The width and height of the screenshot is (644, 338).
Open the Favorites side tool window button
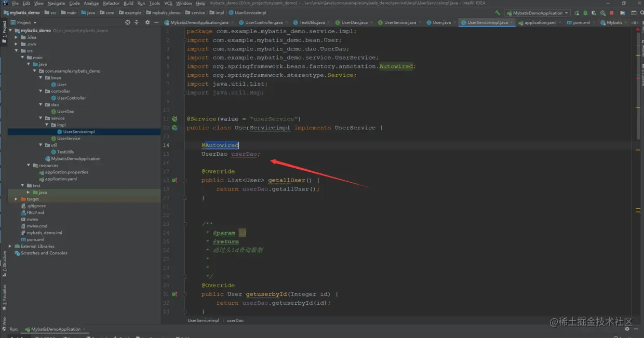4,297
